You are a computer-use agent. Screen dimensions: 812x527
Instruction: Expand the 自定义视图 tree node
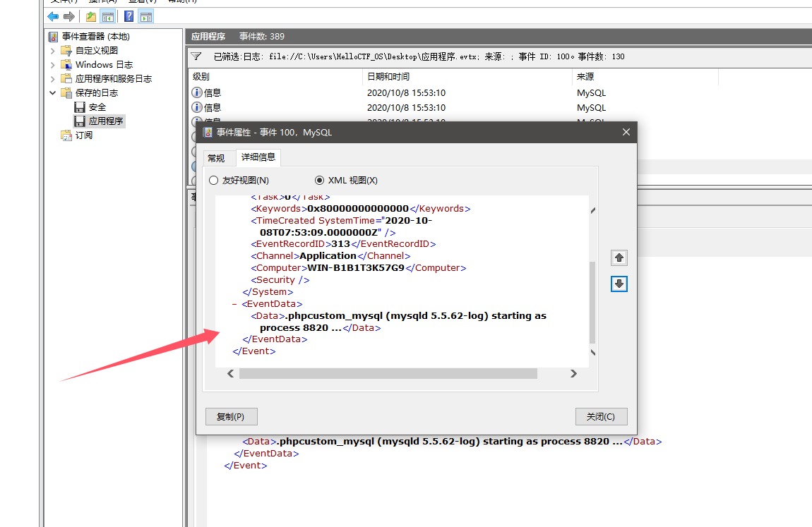(53, 51)
